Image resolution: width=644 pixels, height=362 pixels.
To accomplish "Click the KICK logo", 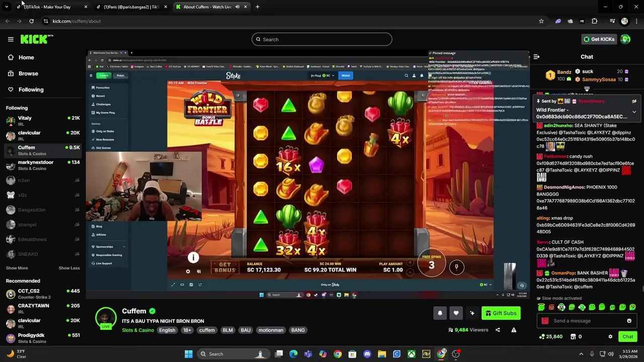I will [36, 39].
